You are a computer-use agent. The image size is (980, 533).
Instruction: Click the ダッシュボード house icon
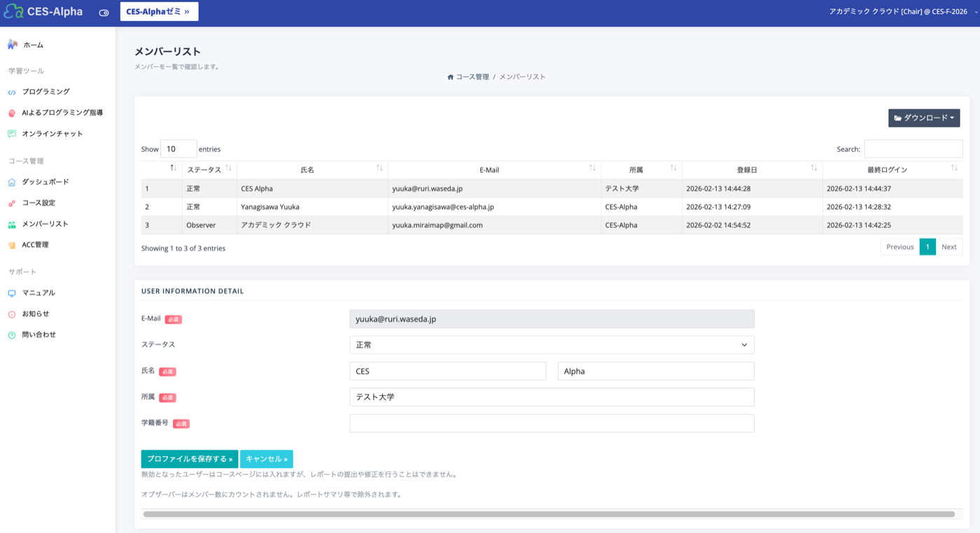coord(12,183)
